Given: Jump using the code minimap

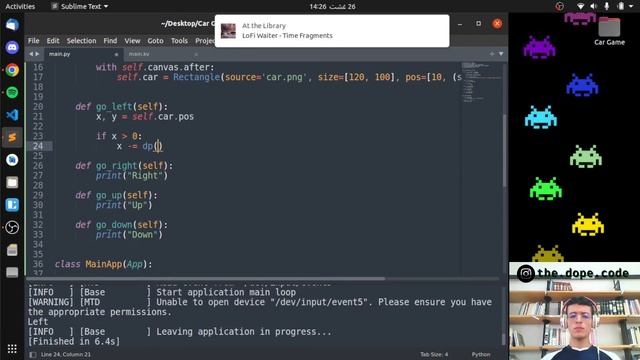Looking at the screenshot, I should (482, 82).
